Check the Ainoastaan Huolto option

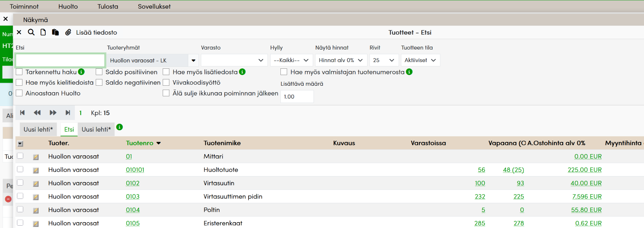pos(19,93)
